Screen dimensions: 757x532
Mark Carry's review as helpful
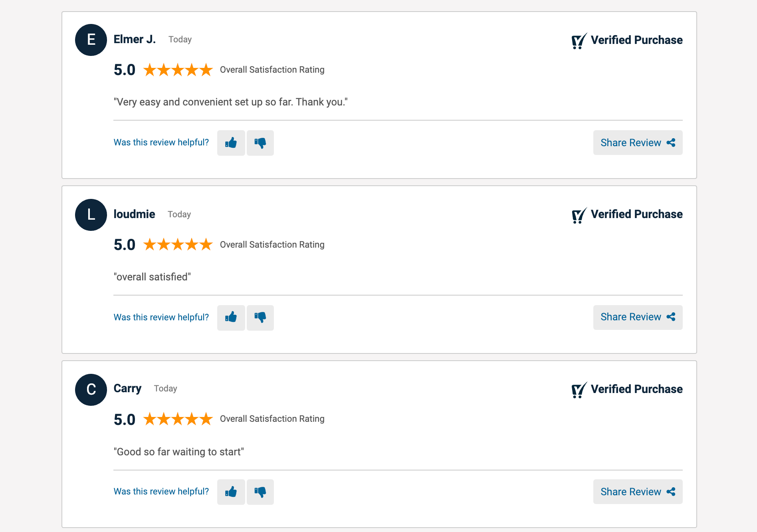pyautogui.click(x=231, y=492)
